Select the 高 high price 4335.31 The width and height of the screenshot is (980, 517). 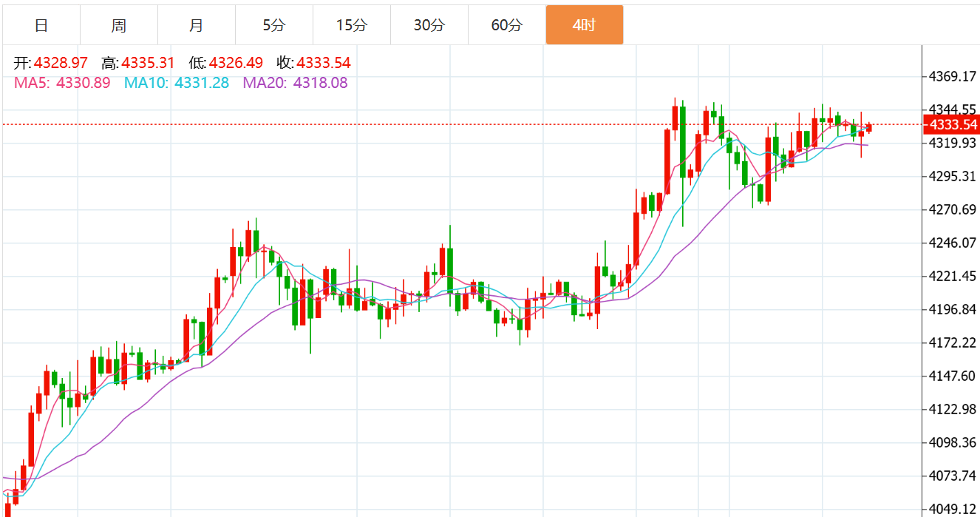tap(148, 63)
